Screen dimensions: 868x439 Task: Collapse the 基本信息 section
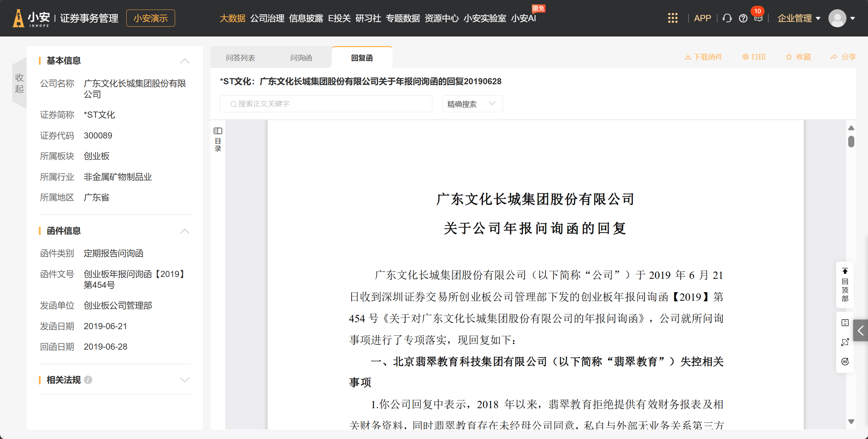pyautogui.click(x=184, y=61)
